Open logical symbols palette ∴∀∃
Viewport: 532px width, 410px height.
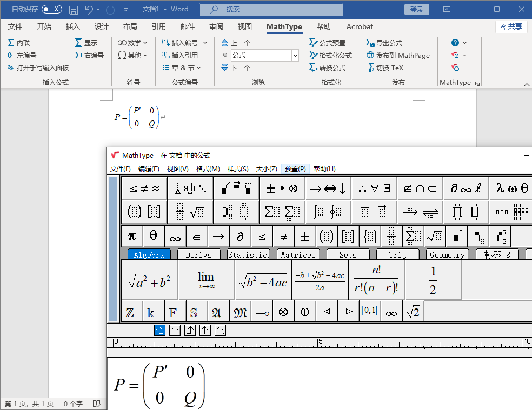pos(374,188)
